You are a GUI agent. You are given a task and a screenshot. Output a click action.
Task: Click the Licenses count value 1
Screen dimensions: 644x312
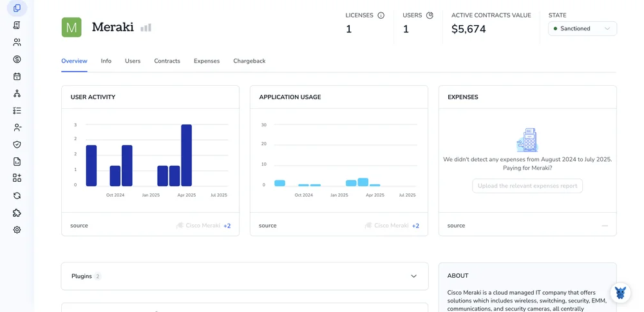tap(348, 29)
